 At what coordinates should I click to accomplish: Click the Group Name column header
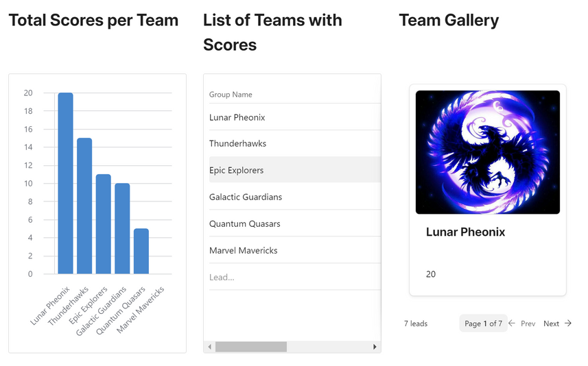[231, 95]
